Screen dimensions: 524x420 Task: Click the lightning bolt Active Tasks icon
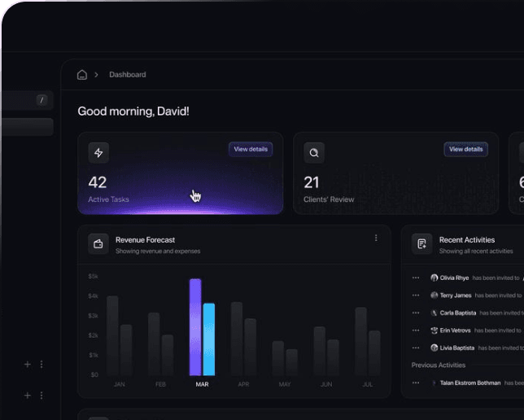pos(99,152)
